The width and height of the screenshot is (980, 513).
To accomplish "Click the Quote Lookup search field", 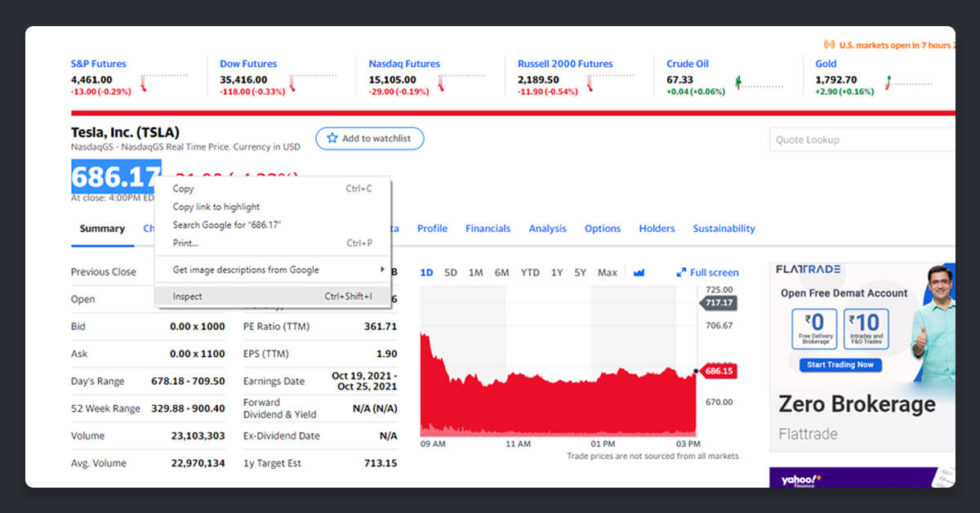I will [862, 139].
